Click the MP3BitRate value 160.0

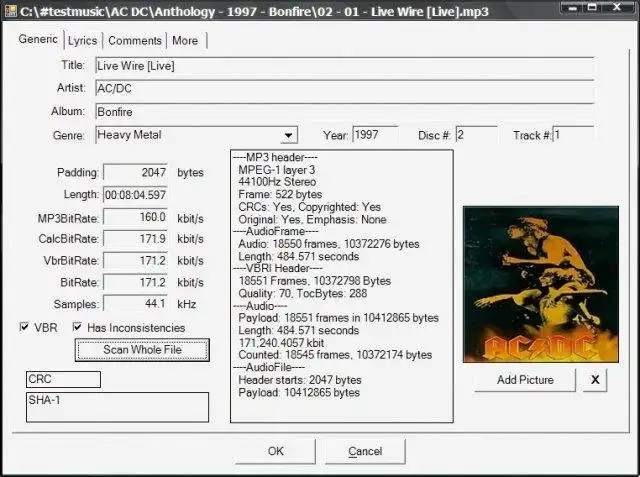135,217
